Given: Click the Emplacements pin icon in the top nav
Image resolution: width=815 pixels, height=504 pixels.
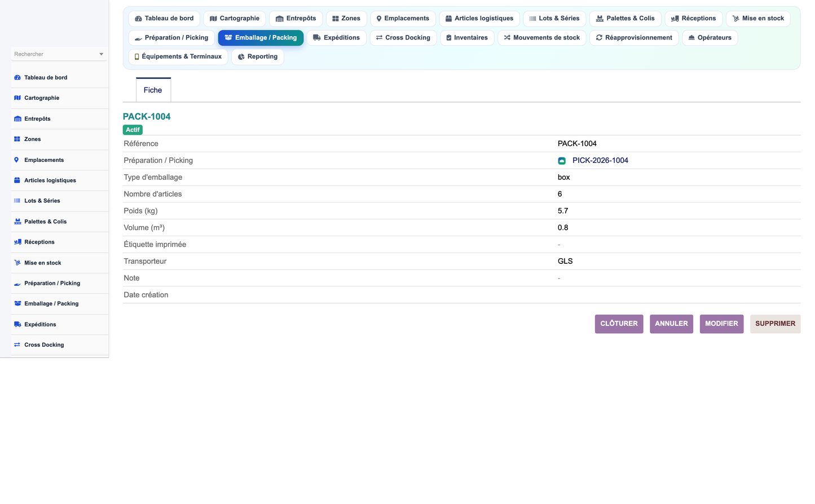Looking at the screenshot, I should click(x=379, y=19).
